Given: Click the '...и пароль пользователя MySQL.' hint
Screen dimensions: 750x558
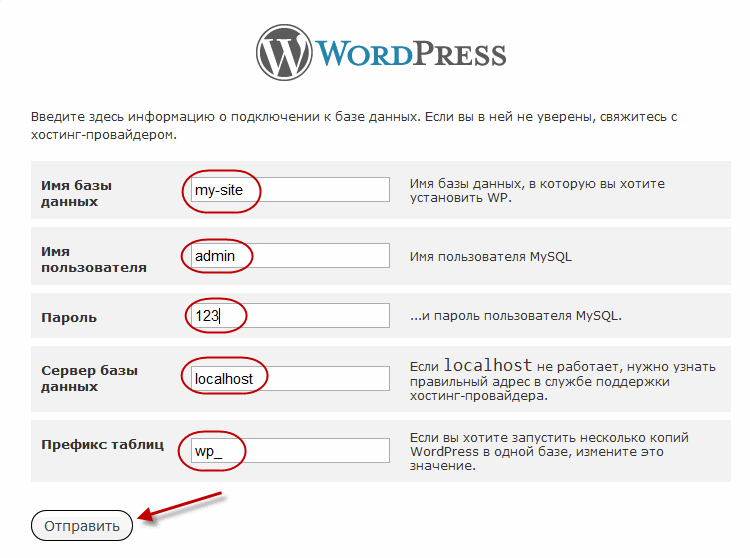Looking at the screenshot, I should (x=516, y=316).
